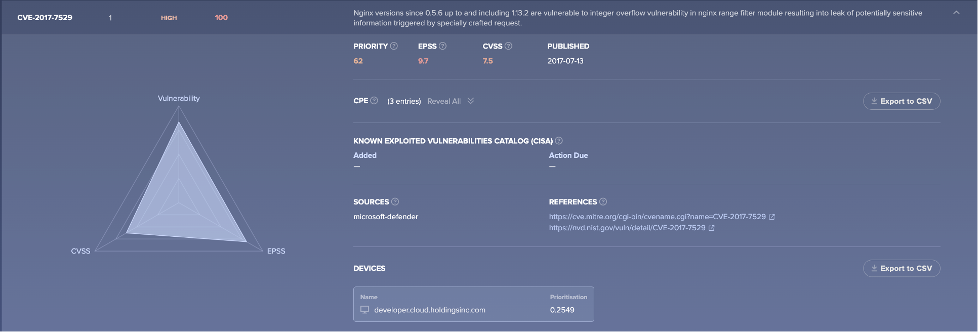Screen dimensions: 980x333
Task: Expand CPE entries with double-chevron icon
Action: point(471,101)
